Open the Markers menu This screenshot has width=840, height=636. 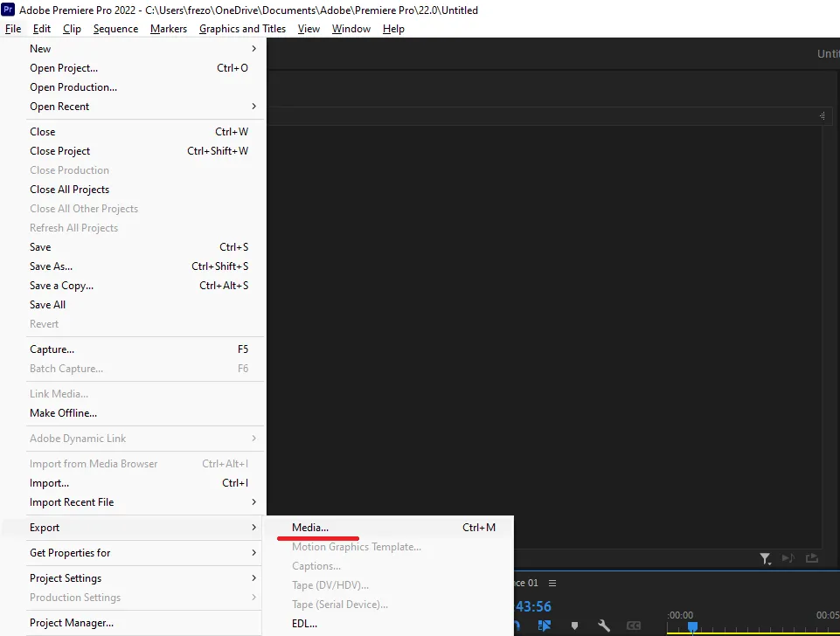pyautogui.click(x=168, y=29)
